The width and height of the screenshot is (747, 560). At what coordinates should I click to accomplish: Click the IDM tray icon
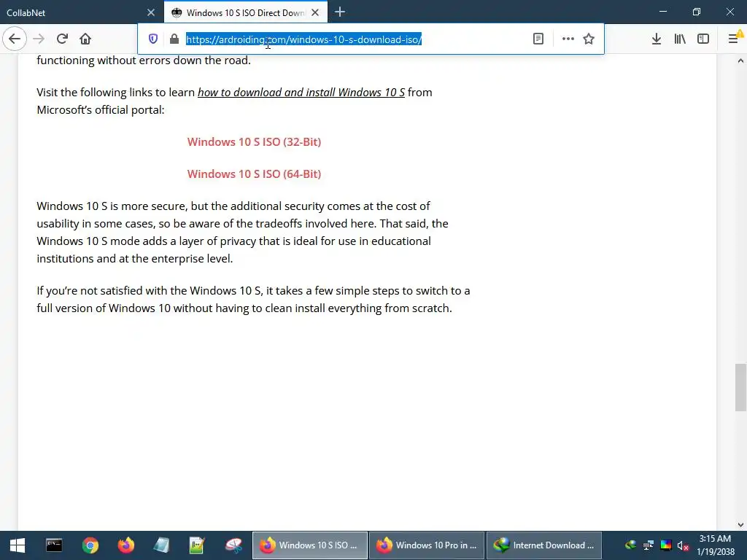pos(630,545)
